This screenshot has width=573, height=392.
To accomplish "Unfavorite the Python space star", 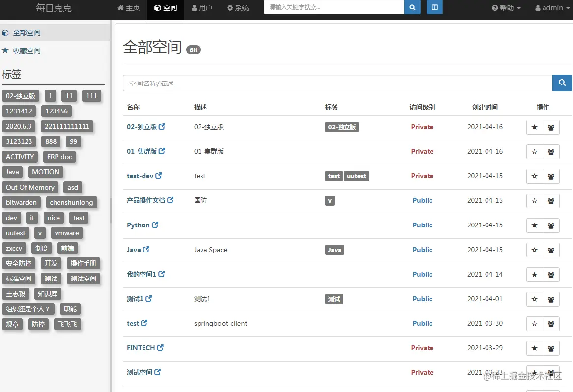I will tap(535, 225).
